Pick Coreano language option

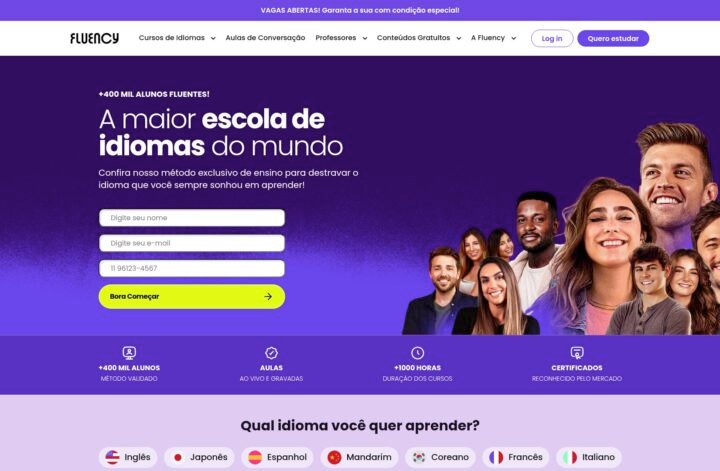440,457
